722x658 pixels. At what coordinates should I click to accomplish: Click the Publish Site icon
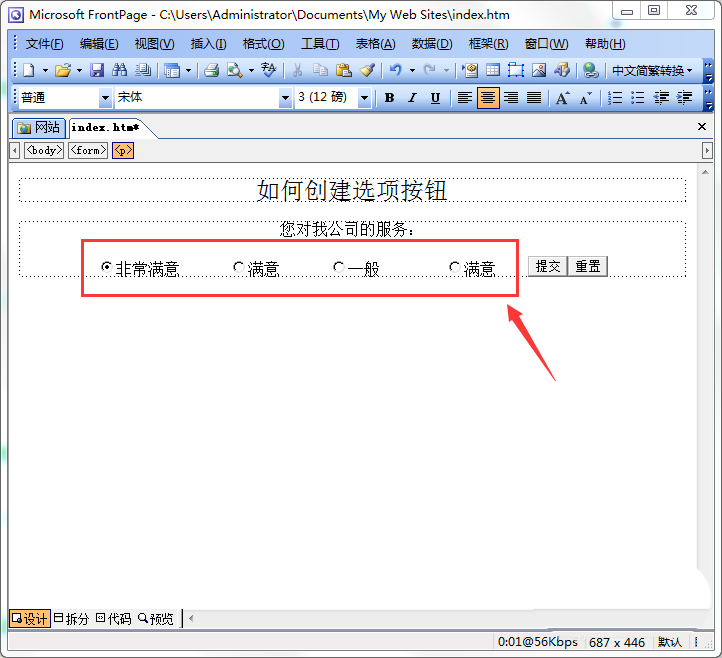point(143,70)
